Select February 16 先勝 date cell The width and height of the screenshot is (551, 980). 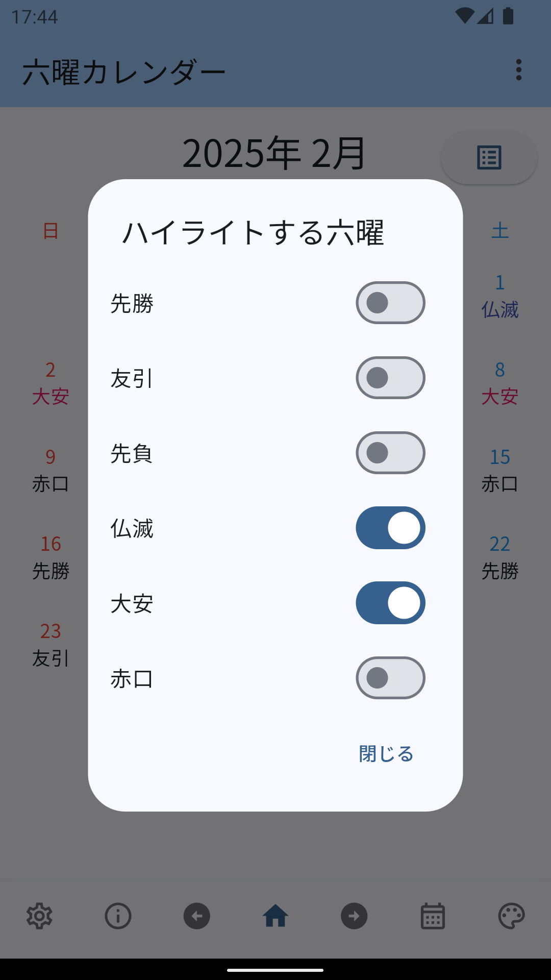point(51,557)
